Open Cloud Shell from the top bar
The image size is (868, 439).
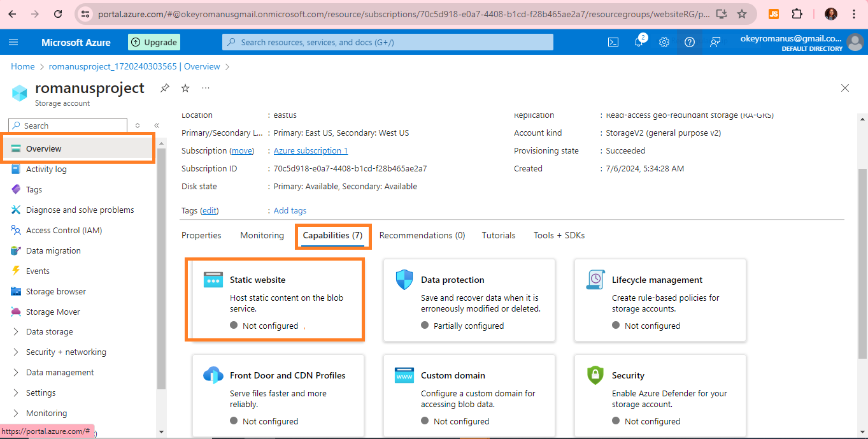[x=613, y=42]
